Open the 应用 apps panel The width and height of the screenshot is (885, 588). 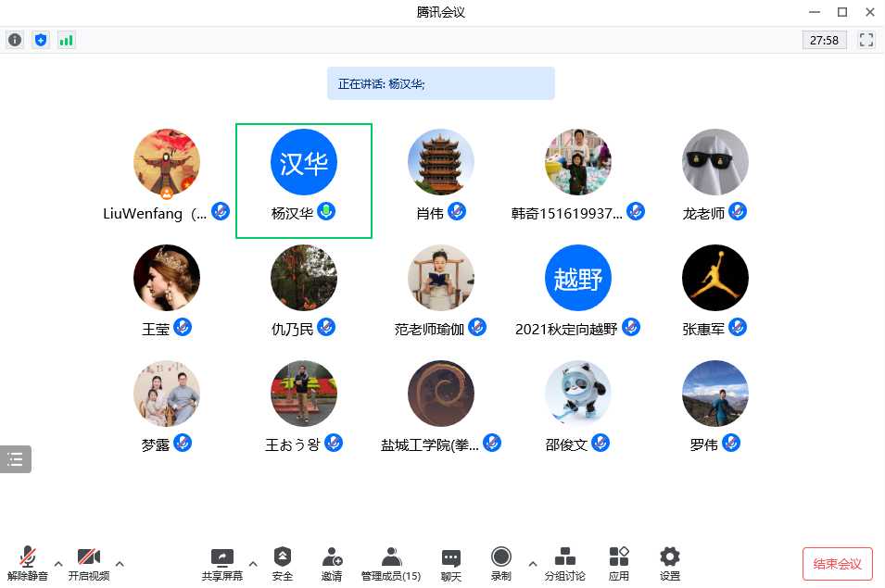[x=619, y=563]
